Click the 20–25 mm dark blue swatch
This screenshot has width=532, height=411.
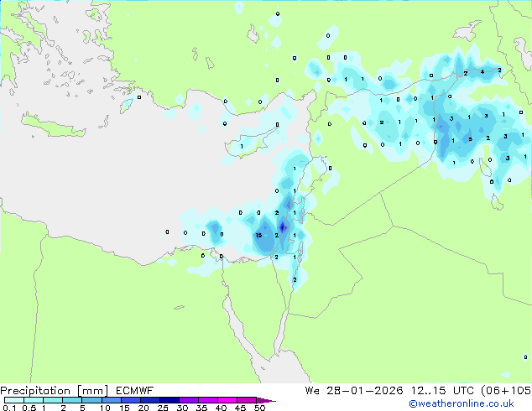[x=149, y=400]
